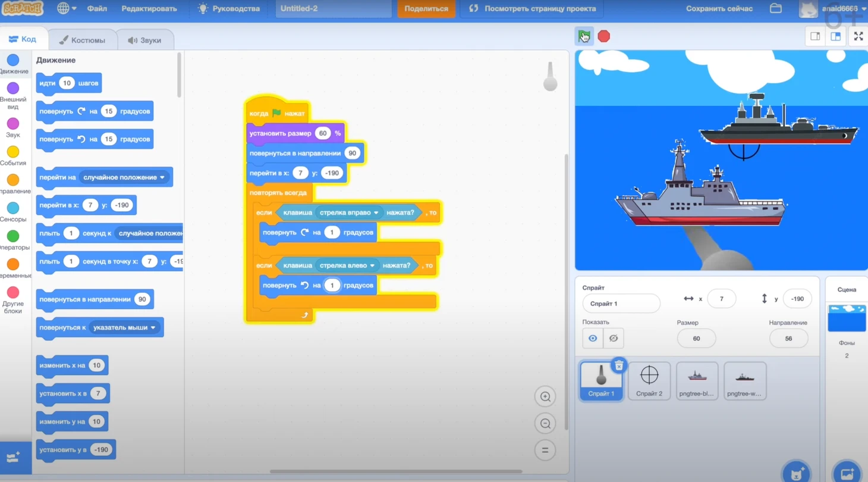Image resolution: width=868 pixels, height=482 pixels.
Task: Reset workspace zoom with equals button
Action: [x=545, y=450]
